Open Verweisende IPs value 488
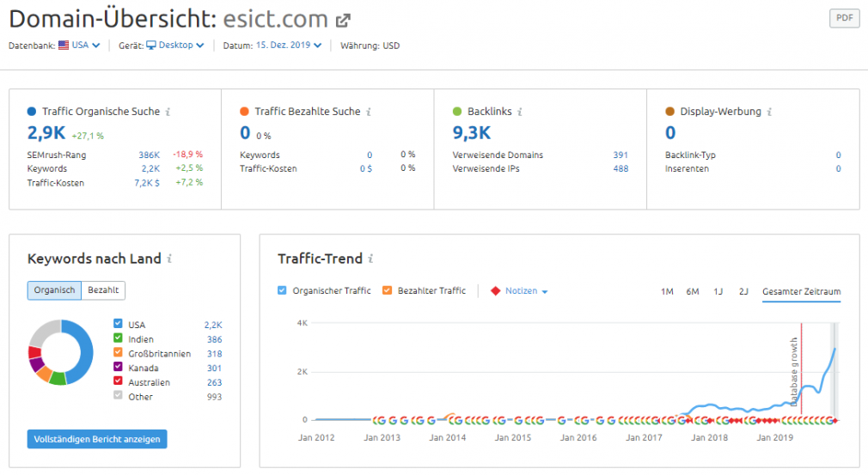868x475 pixels. point(620,168)
